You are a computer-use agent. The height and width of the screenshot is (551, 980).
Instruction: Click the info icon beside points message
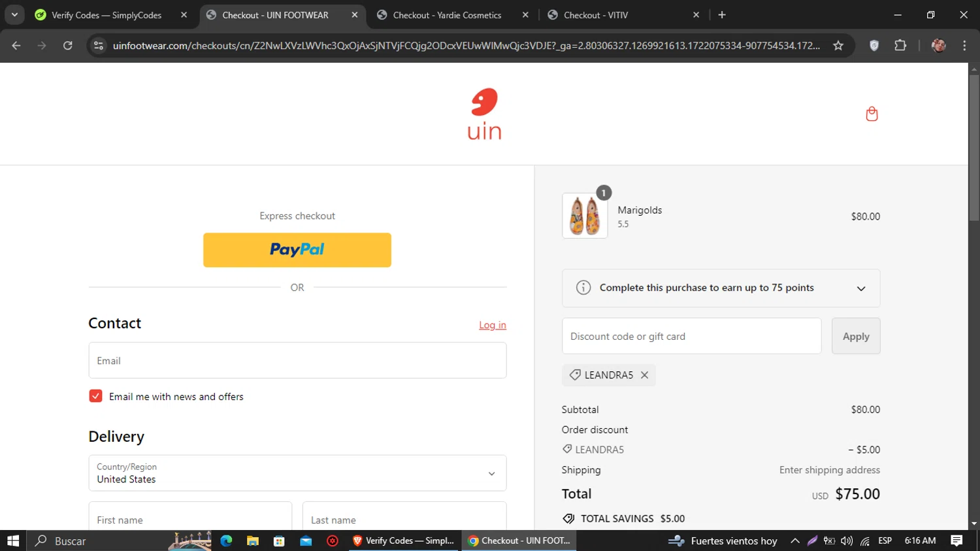pos(583,288)
